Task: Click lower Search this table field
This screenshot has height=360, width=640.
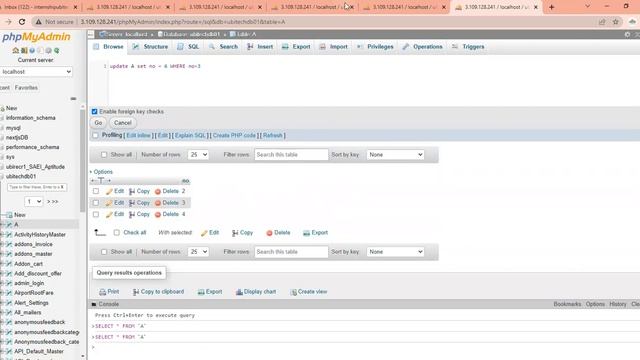Action: [291, 252]
